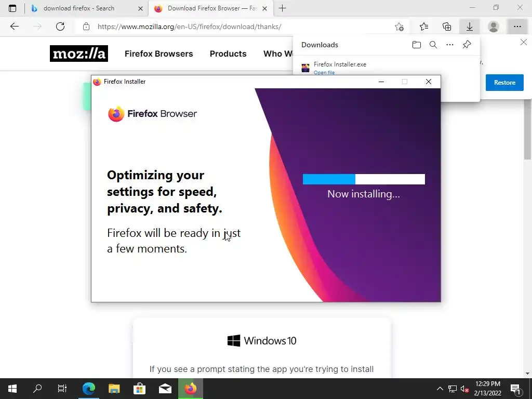Click the Firefox Browser logo in installer

point(152,114)
